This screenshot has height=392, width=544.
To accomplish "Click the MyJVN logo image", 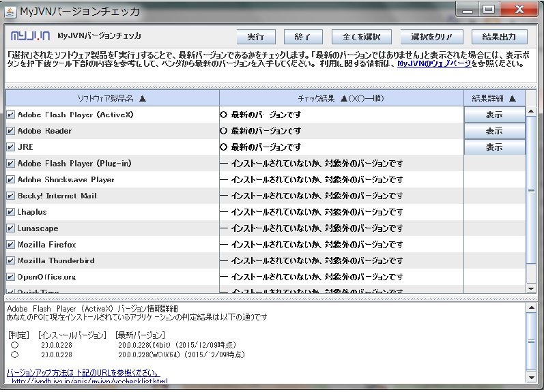I will (x=31, y=35).
